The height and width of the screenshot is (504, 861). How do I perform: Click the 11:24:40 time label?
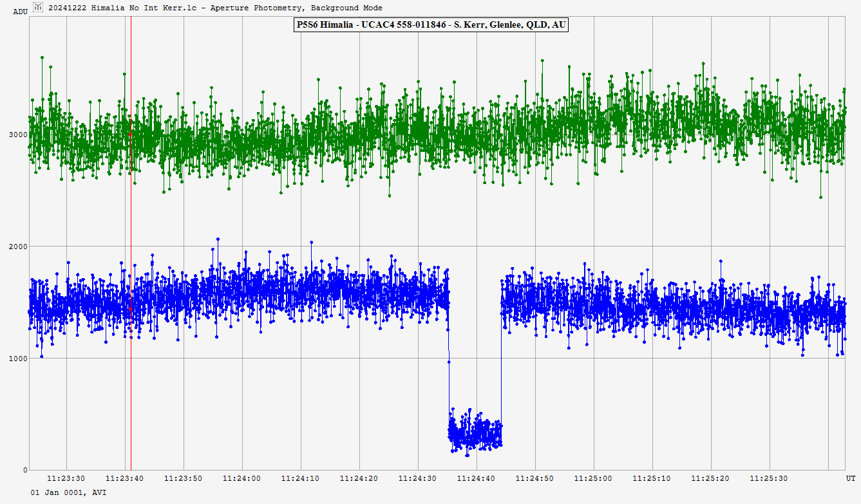pyautogui.click(x=477, y=478)
